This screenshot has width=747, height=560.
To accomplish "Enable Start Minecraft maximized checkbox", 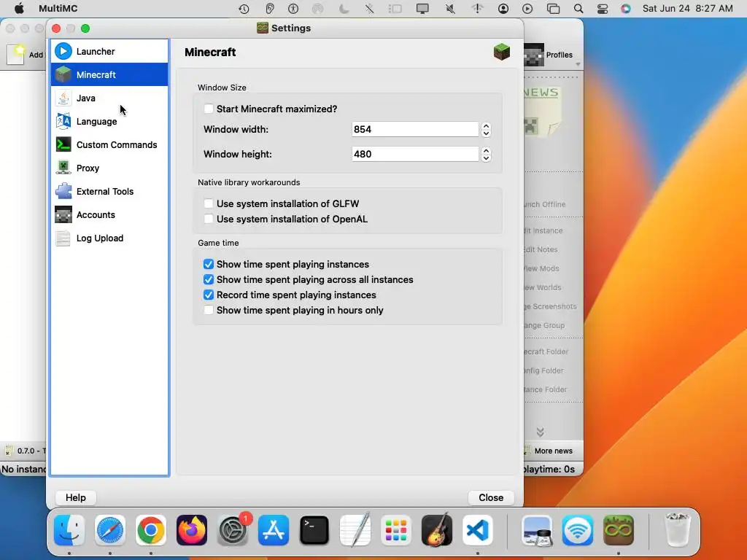I will coord(208,109).
